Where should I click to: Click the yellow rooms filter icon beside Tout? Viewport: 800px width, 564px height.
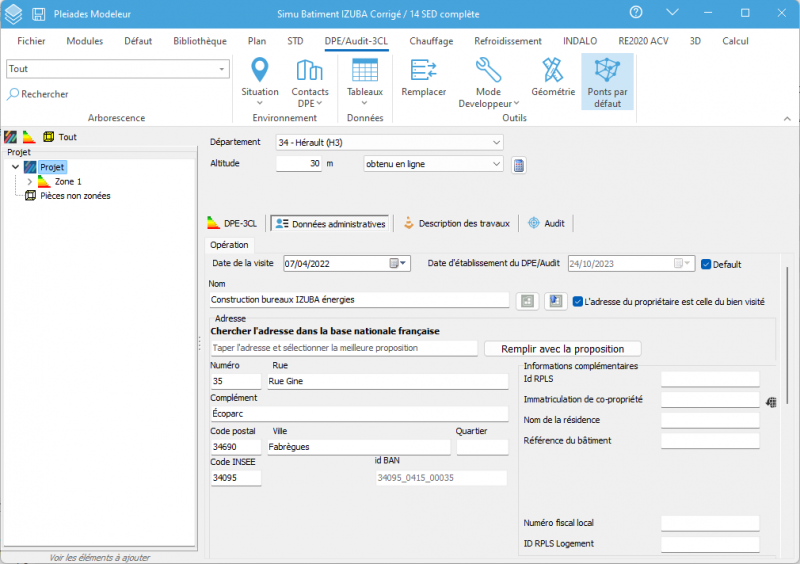click(48, 137)
